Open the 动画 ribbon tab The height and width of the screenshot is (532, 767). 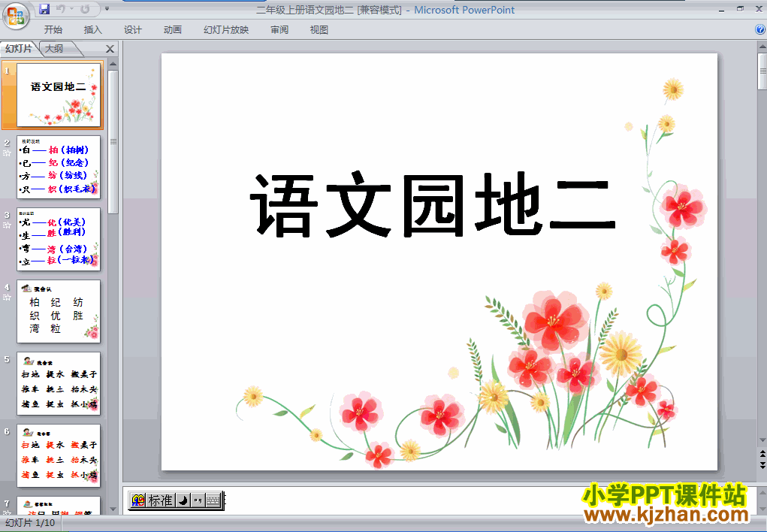(x=172, y=30)
